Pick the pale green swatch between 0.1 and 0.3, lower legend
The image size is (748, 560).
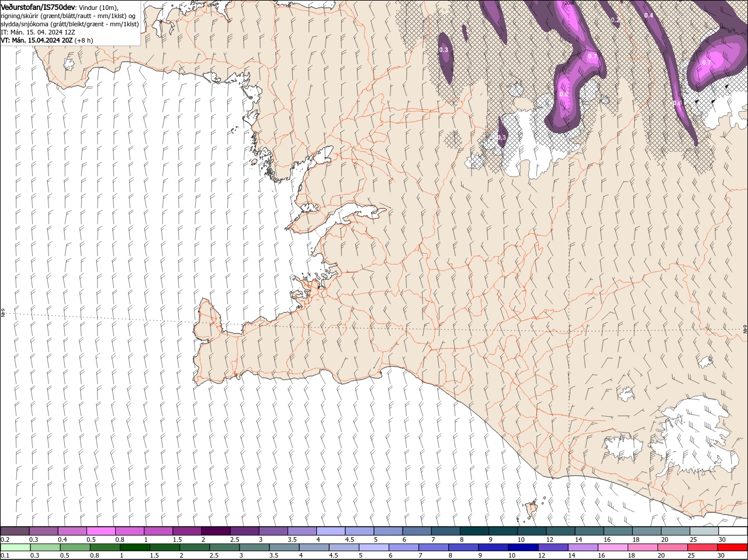(x=15, y=547)
